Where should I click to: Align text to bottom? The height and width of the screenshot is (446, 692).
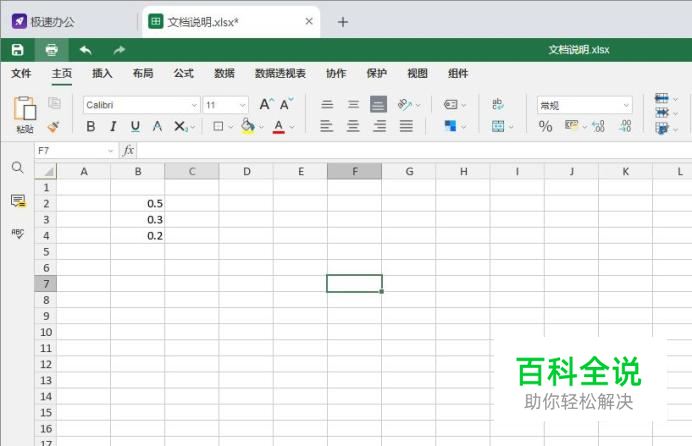pyautogui.click(x=378, y=105)
